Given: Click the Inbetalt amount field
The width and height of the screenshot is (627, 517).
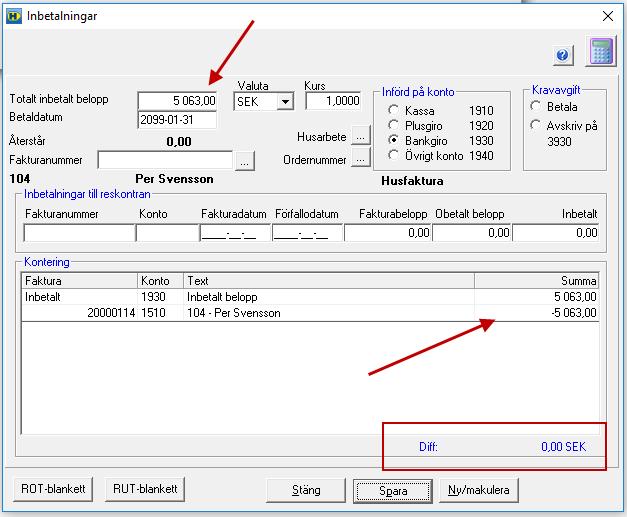Looking at the screenshot, I should tap(556, 233).
